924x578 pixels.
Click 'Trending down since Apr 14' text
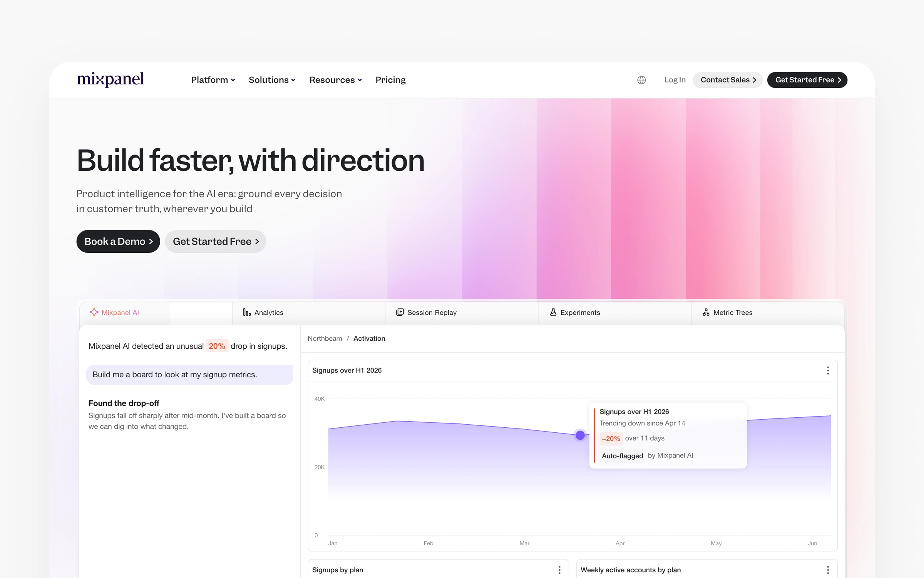(642, 423)
